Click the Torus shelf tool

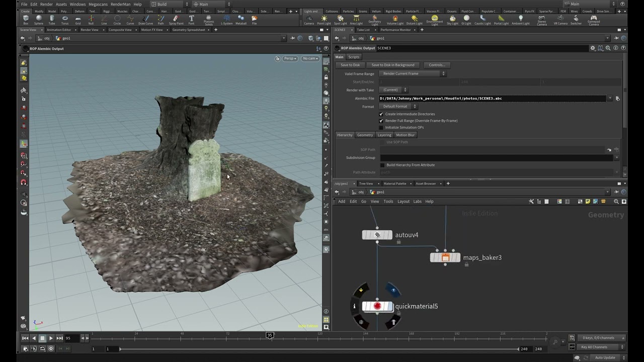65,20
